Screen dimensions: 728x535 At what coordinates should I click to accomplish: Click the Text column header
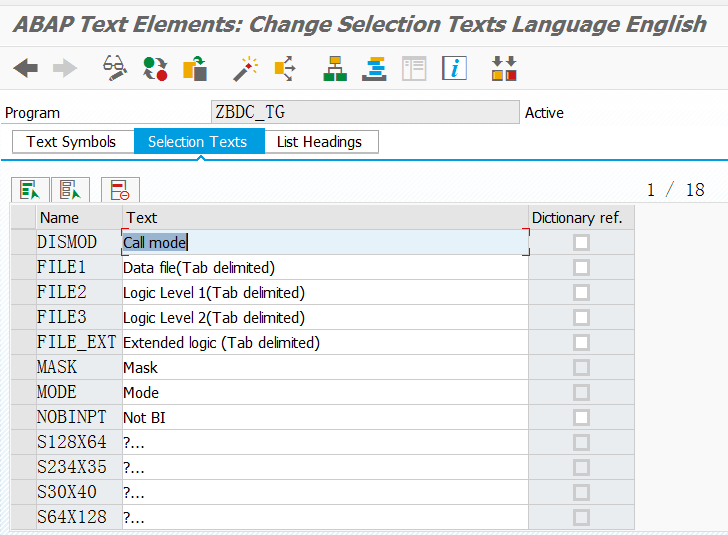325,217
